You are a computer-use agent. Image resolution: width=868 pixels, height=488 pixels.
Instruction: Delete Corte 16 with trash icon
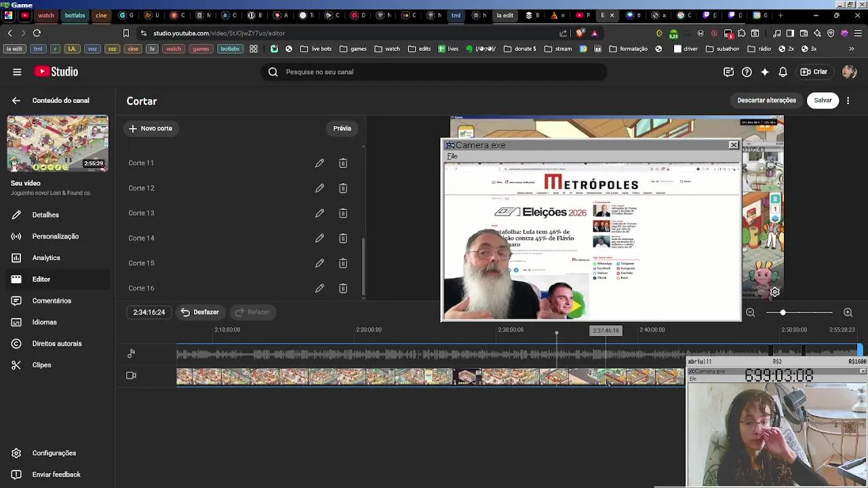click(x=343, y=289)
